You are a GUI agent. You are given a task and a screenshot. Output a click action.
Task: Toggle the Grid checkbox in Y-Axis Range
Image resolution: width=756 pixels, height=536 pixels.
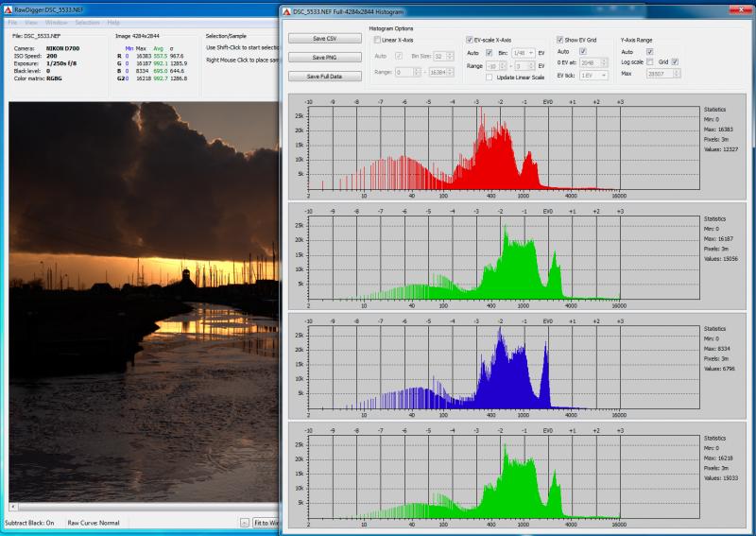pyautogui.click(x=675, y=62)
